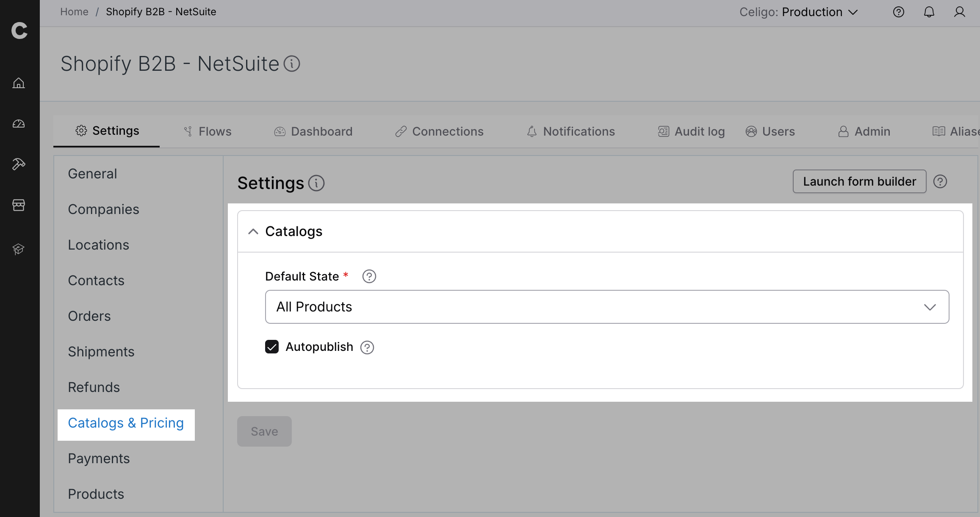Screen dimensions: 980x517
Task: Select Contacts in settings menu
Action: 96,281
